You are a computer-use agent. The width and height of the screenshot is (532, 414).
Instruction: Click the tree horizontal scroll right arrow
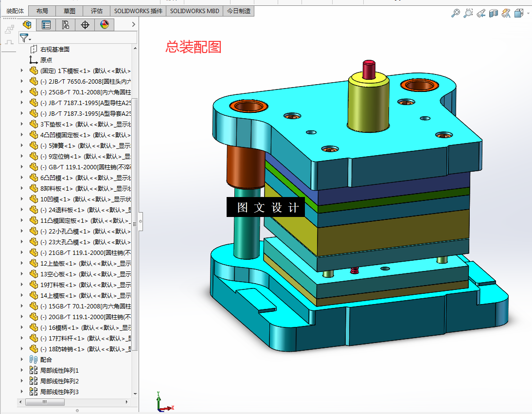[x=127, y=402]
